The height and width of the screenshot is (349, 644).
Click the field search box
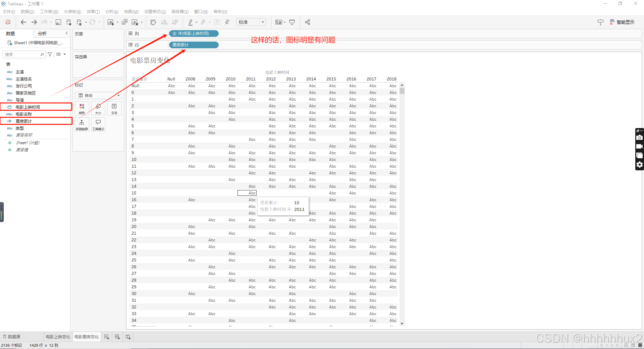(x=24, y=54)
